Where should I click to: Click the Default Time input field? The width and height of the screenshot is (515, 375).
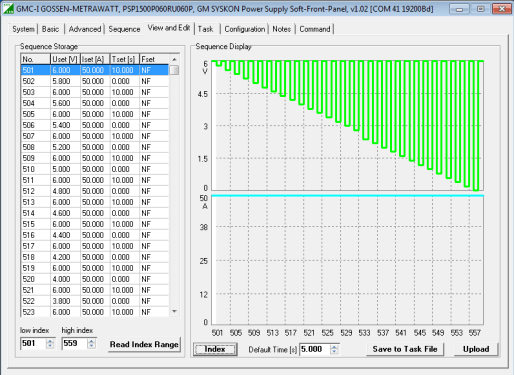315,349
